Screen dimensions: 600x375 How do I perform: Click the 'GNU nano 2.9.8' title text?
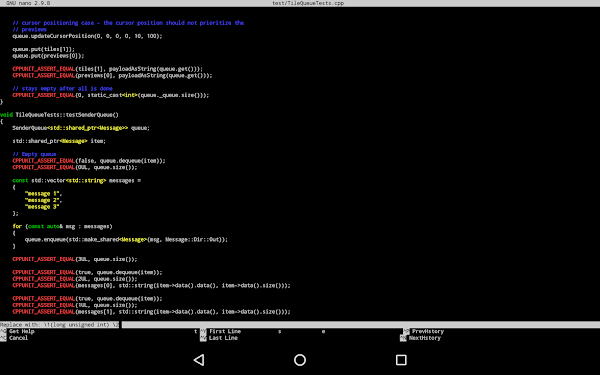[x=28, y=3]
